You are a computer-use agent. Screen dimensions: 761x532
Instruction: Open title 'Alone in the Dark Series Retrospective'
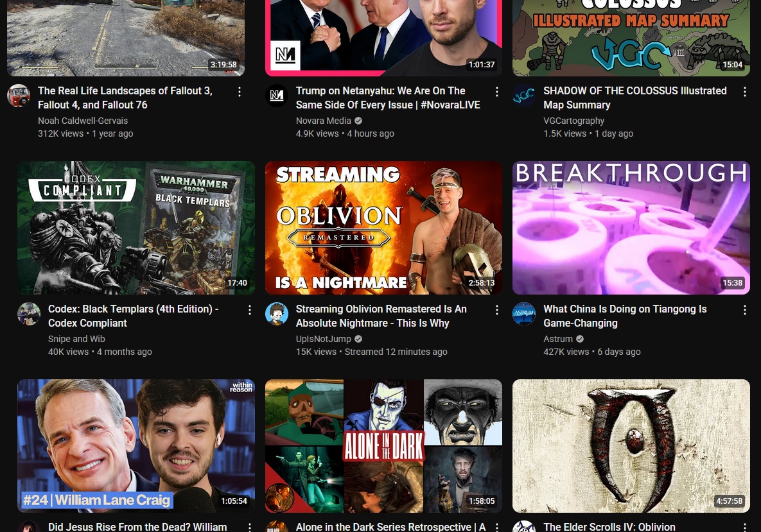(390, 527)
